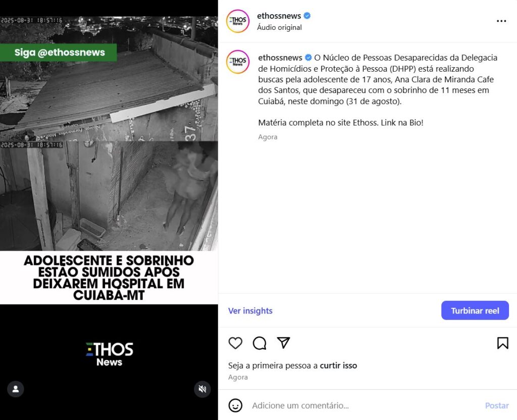Screen dimensions: 517x420
Task: Share the reel via the paper plane icon
Action: coord(284,343)
